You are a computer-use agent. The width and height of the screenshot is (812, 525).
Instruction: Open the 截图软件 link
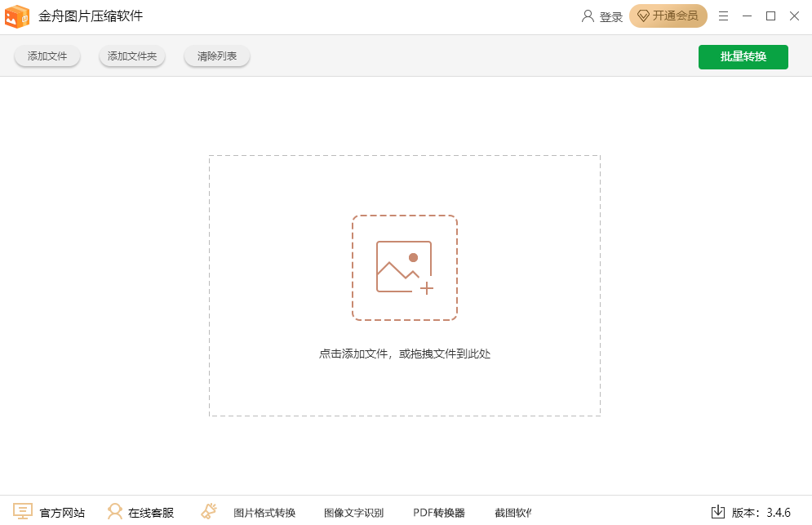point(512,513)
